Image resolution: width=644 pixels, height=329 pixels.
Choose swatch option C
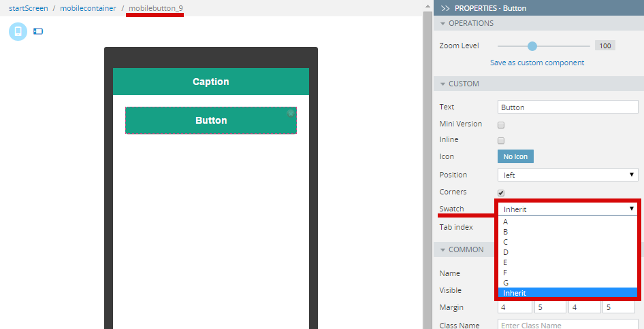(568, 242)
